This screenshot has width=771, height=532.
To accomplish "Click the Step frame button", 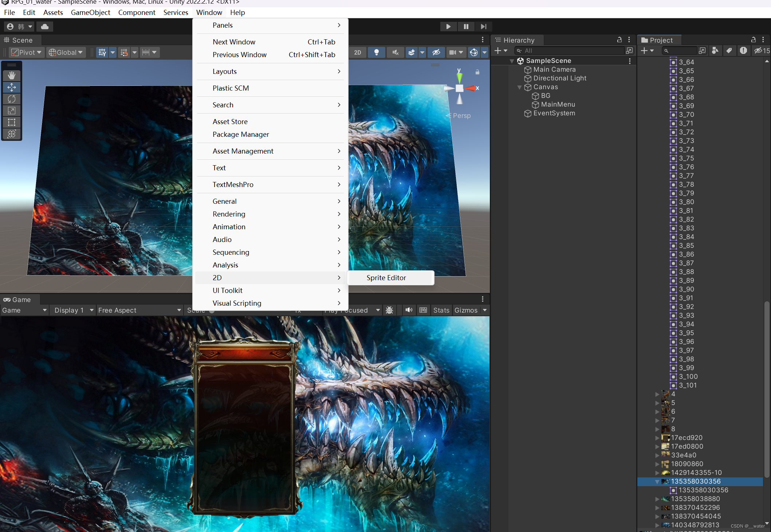I will pos(483,27).
